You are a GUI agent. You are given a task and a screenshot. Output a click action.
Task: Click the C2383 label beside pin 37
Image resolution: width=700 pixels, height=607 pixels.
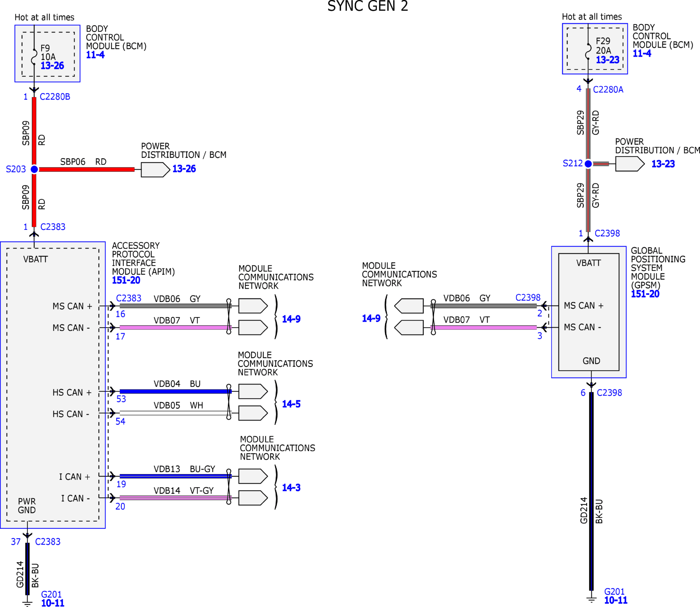click(48, 542)
